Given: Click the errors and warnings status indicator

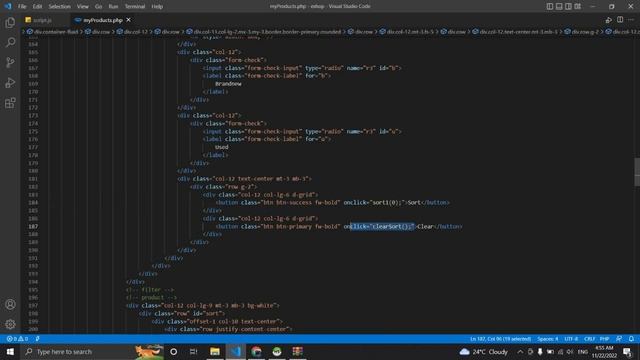Looking at the screenshot, I should (17, 339).
